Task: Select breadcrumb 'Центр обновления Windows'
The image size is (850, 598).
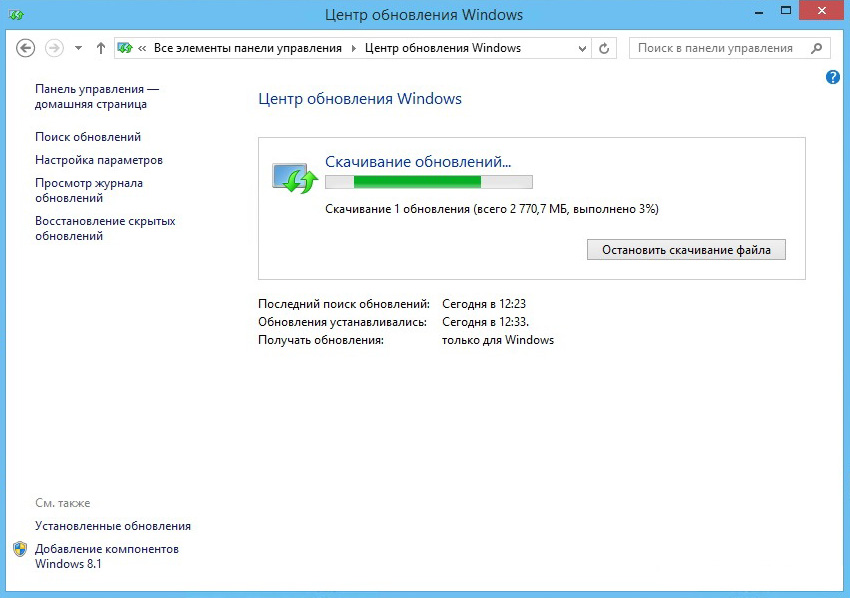Action: [x=442, y=48]
